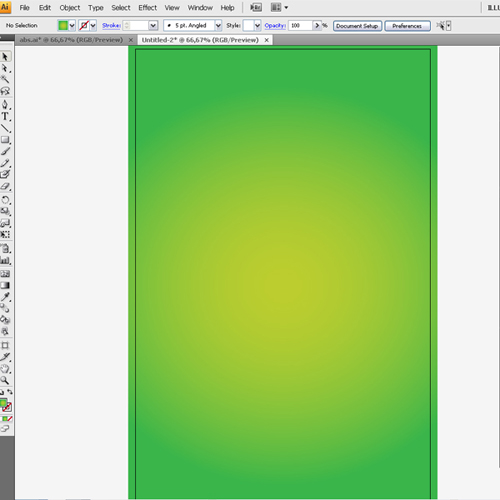Select the Line Segment tool
The height and width of the screenshot is (500, 500).
pos(5,128)
